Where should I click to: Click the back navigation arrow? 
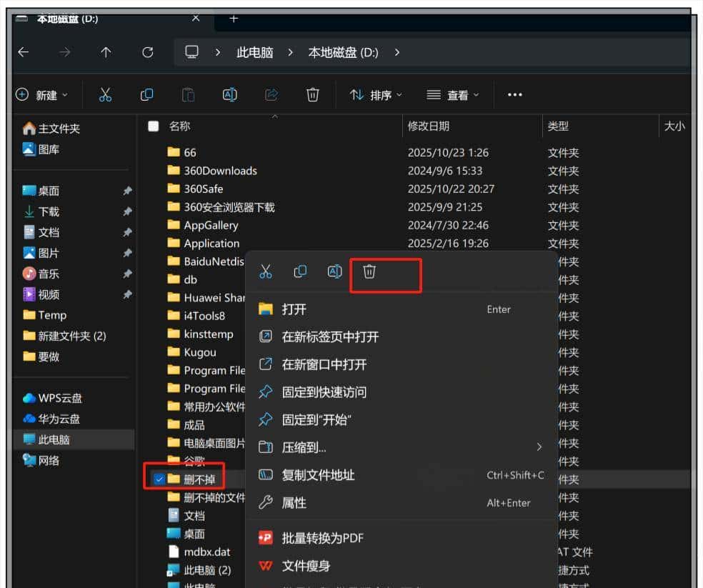(x=24, y=51)
